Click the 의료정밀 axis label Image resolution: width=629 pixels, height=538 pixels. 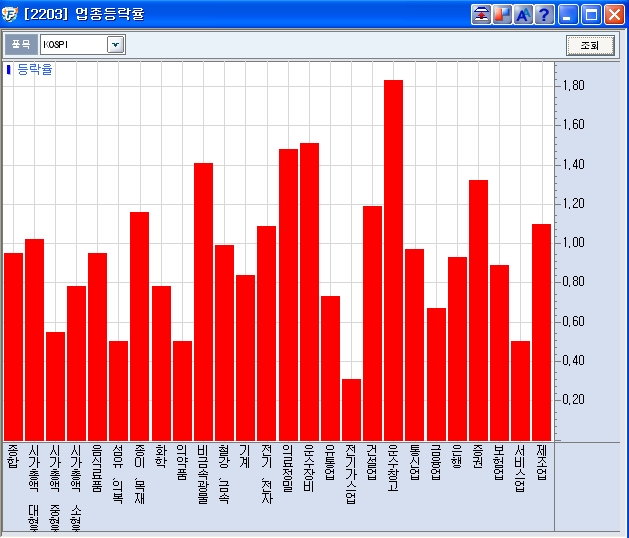coord(288,468)
